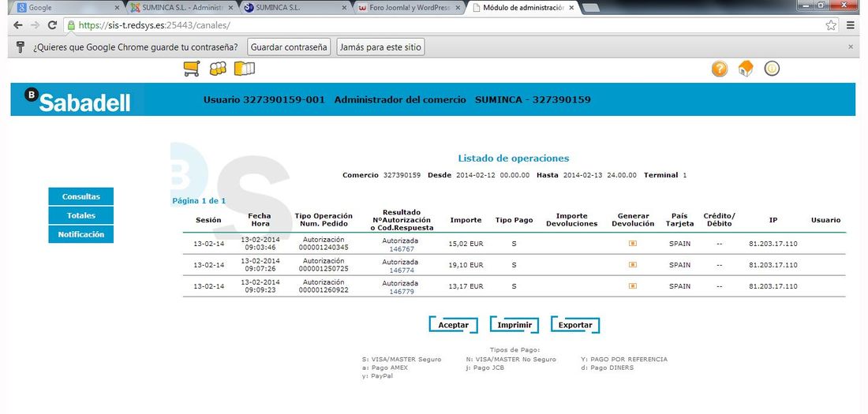Click the y: PayPal legend entry
Viewport: 868px width, 414px height.
pyautogui.click(x=377, y=376)
